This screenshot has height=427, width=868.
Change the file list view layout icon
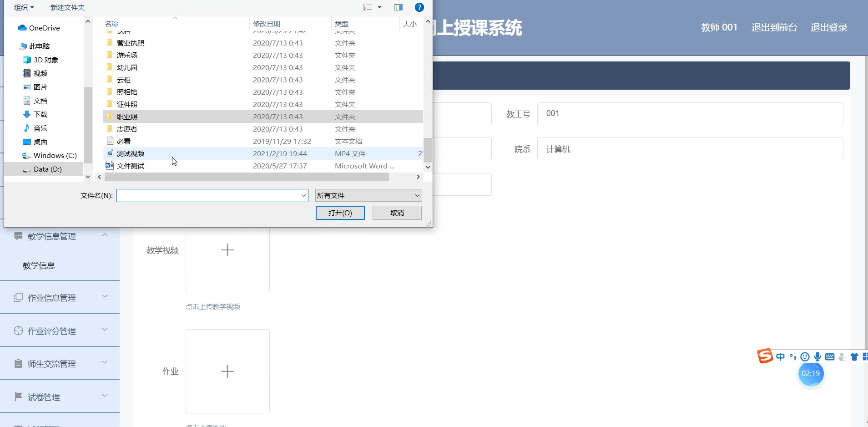tap(368, 7)
